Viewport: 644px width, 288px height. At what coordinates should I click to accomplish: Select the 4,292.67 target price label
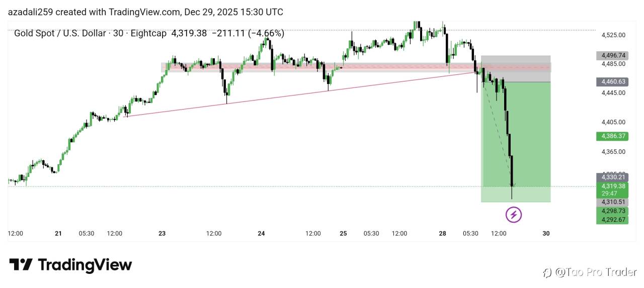click(612, 220)
